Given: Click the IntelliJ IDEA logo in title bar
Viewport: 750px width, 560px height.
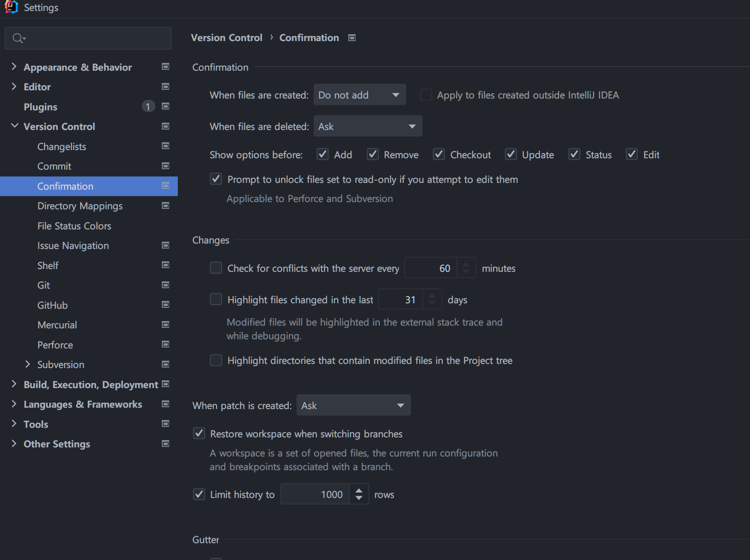Looking at the screenshot, I should pos(11,7).
